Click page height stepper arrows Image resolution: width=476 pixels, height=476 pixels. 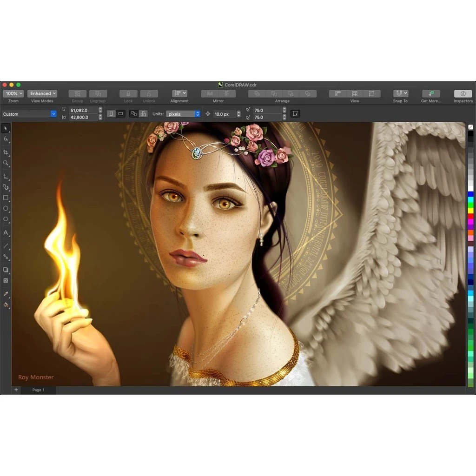tap(100, 117)
